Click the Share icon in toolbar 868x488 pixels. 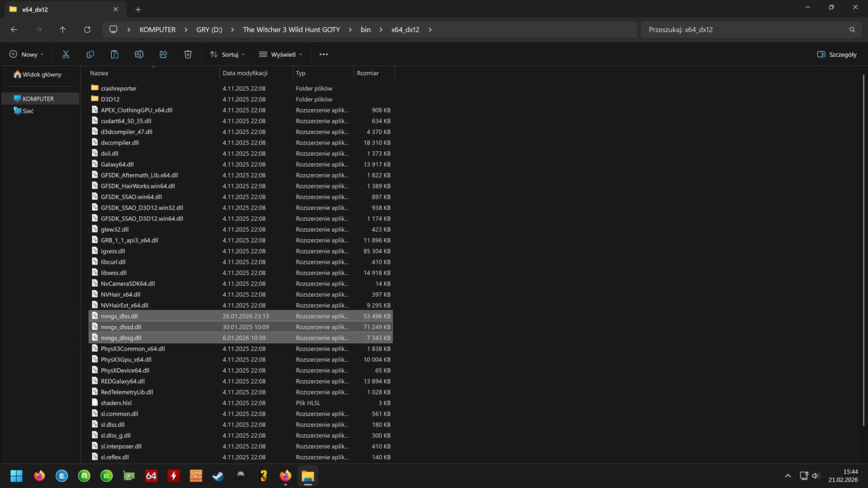163,54
